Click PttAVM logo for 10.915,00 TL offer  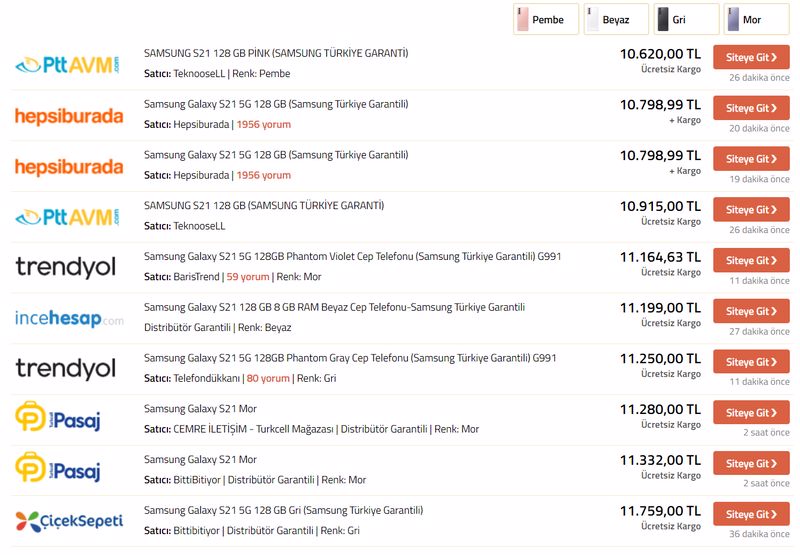click(x=68, y=217)
